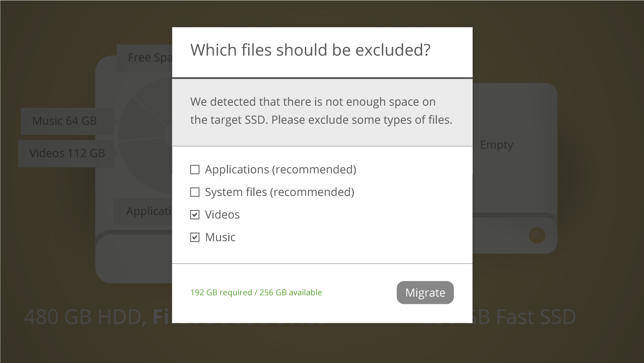The height and width of the screenshot is (363, 644).
Task: Click the round indicator light on the SSD
Action: click(537, 235)
